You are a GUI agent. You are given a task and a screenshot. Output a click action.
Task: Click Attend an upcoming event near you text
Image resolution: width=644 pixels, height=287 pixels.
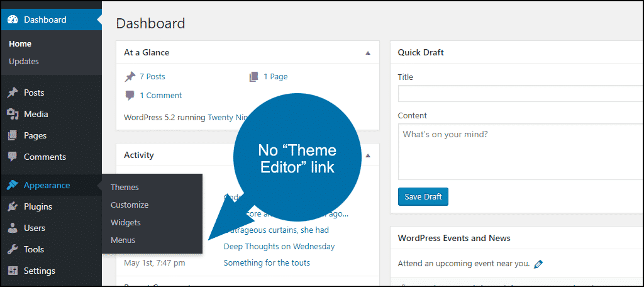pos(464,264)
